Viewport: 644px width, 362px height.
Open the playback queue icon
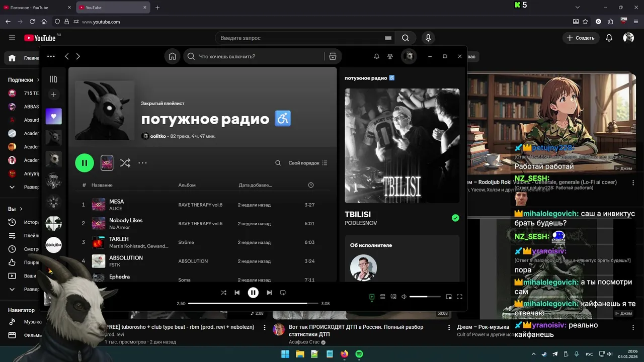tap(382, 297)
